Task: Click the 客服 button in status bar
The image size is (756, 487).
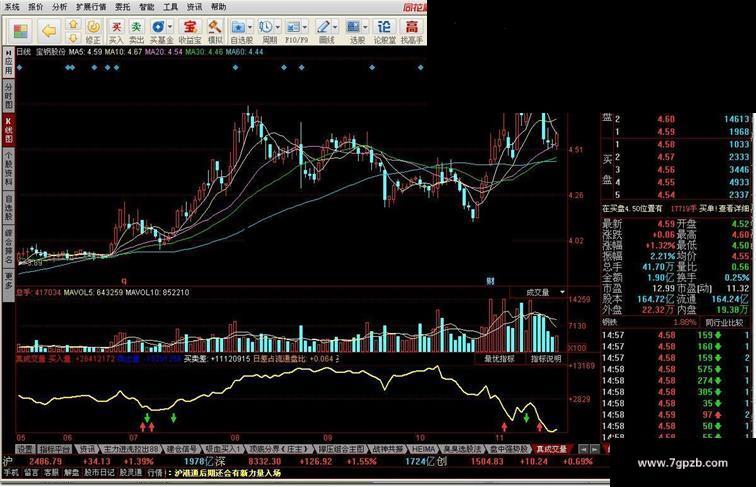Action: (51, 473)
